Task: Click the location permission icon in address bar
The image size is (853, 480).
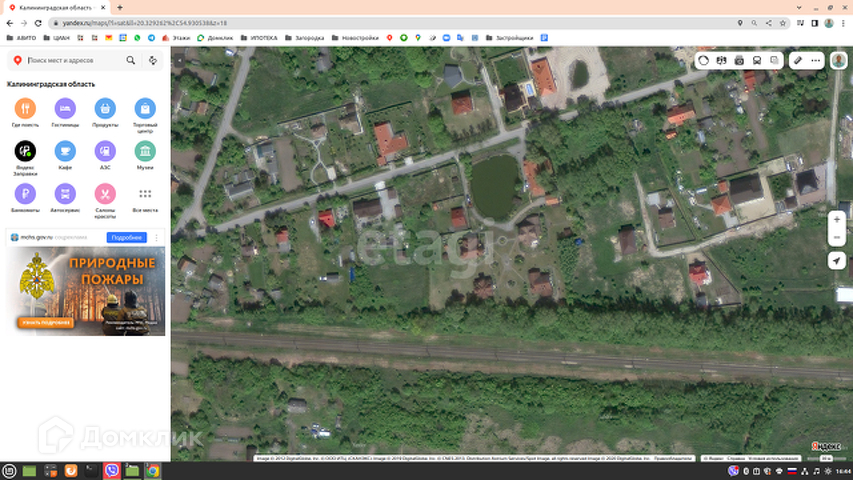Action: [x=740, y=23]
